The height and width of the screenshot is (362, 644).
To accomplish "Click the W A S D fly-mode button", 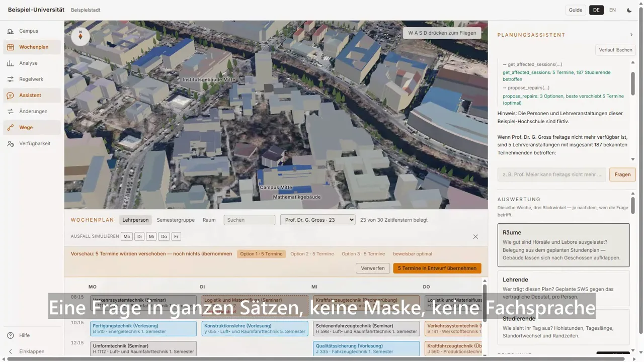I will (x=442, y=33).
